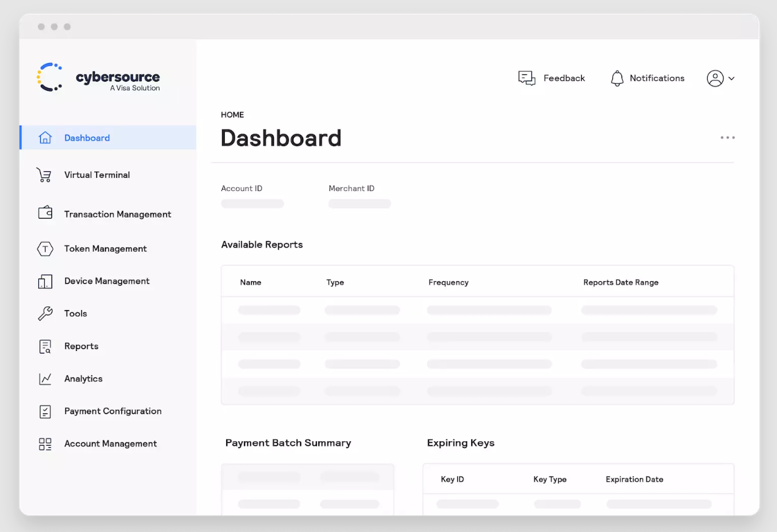Open Virtual Terminal from sidebar
Image resolution: width=777 pixels, height=532 pixels.
[97, 174]
